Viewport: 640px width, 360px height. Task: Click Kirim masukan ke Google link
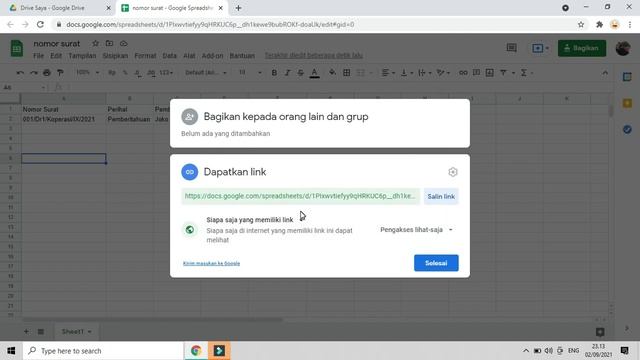coord(211,263)
